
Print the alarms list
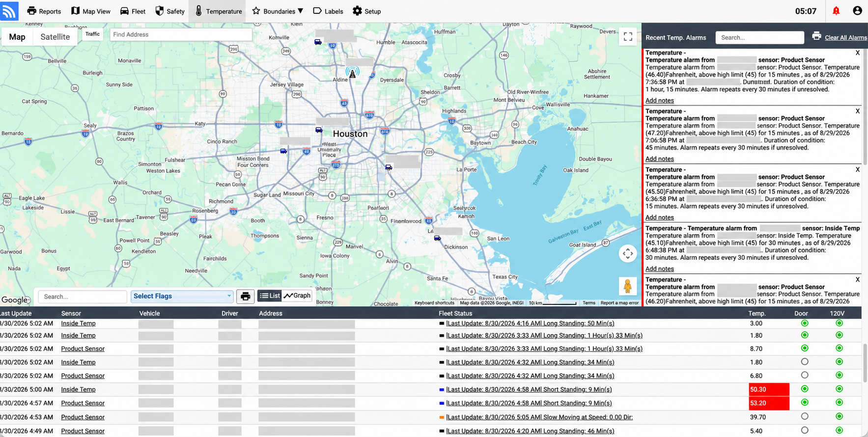[x=816, y=36]
